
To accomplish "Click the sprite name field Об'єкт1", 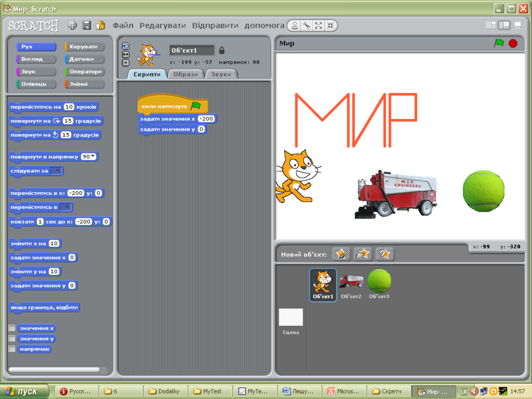I will point(192,50).
